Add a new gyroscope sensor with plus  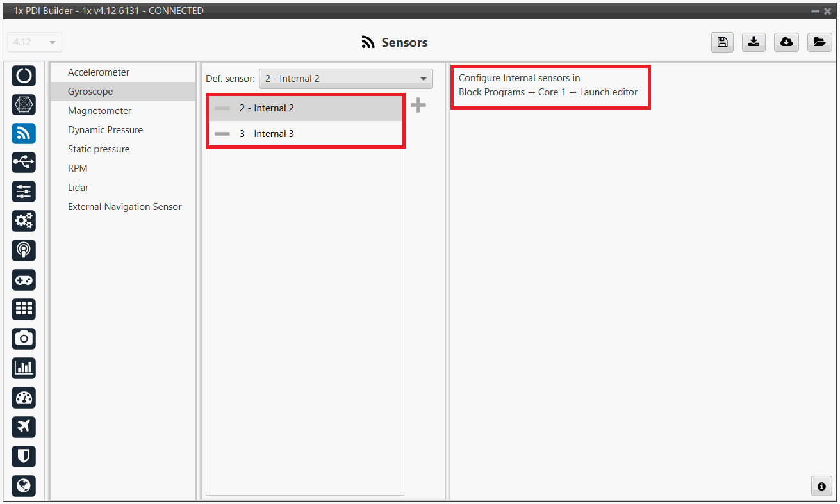tap(418, 106)
